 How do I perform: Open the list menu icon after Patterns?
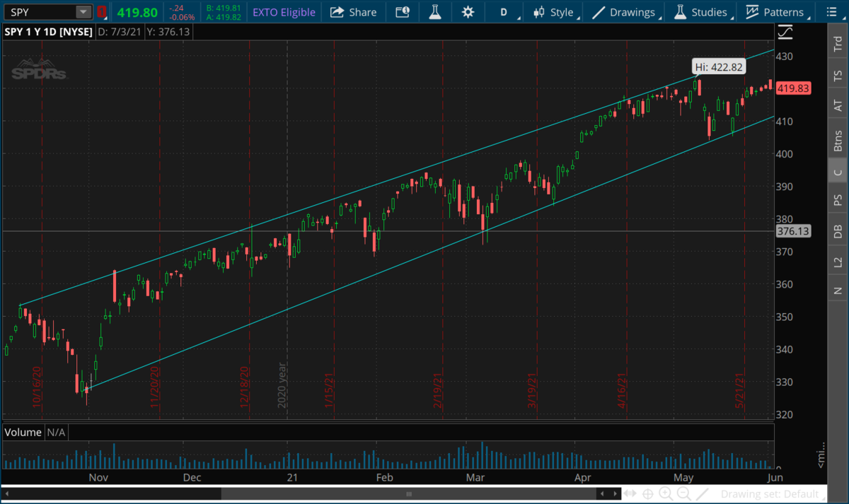tap(831, 12)
